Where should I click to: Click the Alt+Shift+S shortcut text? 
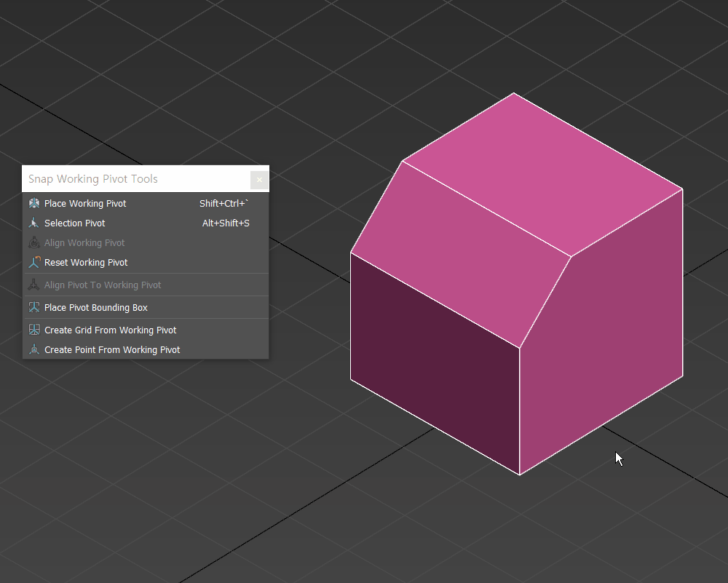(x=226, y=223)
